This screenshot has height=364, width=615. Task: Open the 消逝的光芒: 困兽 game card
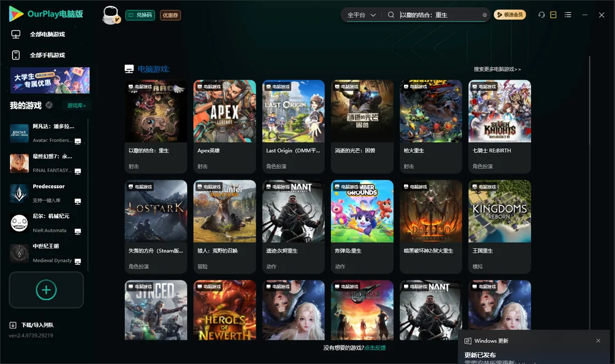[362, 127]
